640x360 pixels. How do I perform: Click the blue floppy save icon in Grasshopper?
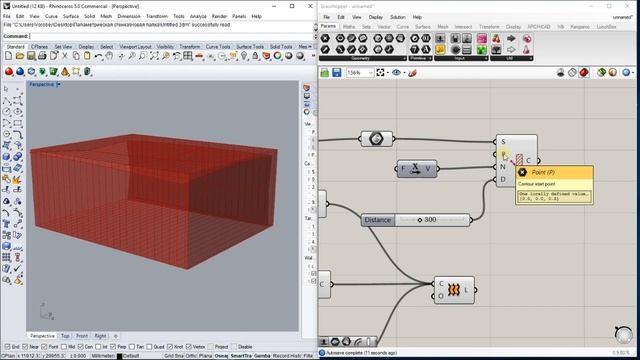tap(336, 73)
